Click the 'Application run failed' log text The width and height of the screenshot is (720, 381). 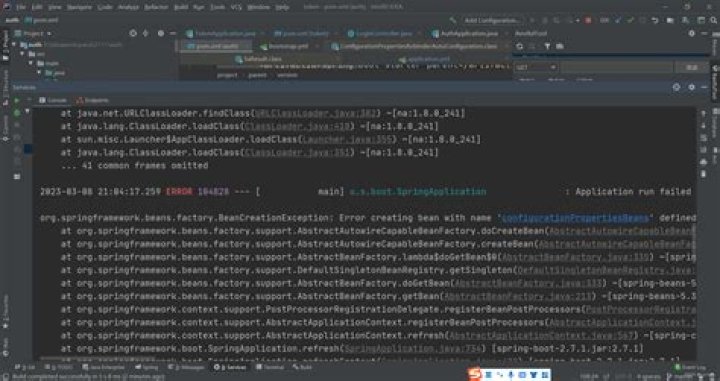coord(634,192)
